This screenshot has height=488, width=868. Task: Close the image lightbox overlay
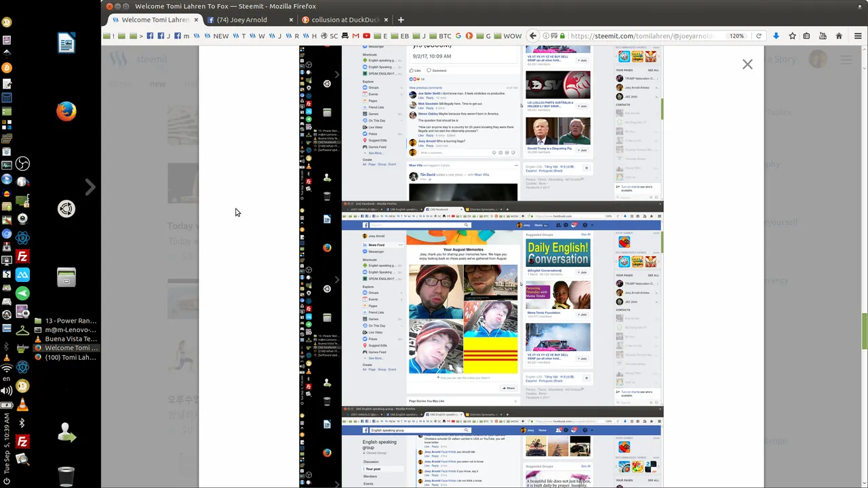tap(747, 64)
